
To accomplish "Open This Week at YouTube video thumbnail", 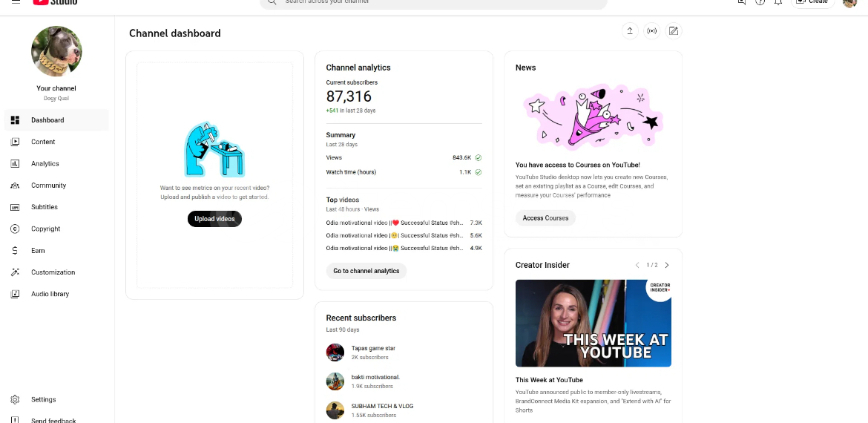I will 593,323.
